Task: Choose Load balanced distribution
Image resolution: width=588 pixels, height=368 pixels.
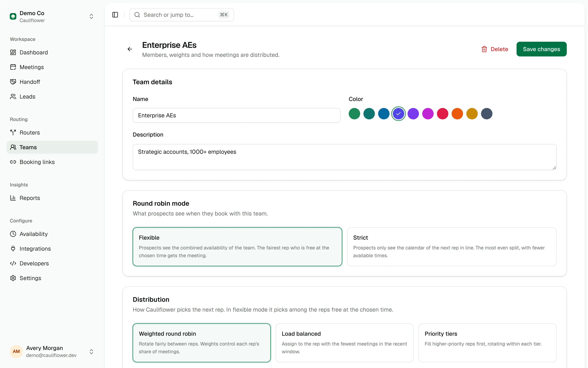Action: tap(345, 343)
